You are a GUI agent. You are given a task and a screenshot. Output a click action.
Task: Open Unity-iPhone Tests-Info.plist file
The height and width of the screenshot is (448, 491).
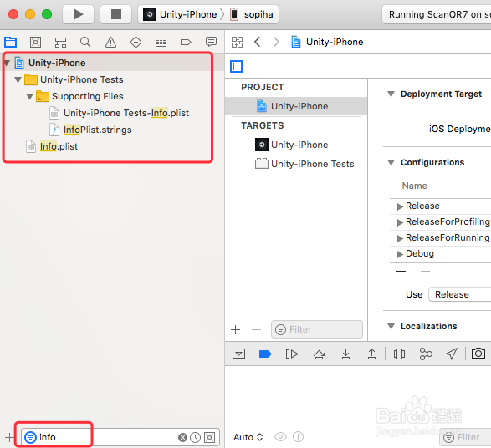[x=126, y=113]
